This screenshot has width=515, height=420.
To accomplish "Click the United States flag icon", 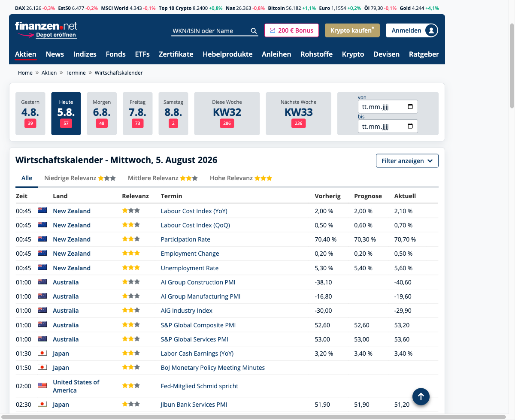I will [42, 386].
